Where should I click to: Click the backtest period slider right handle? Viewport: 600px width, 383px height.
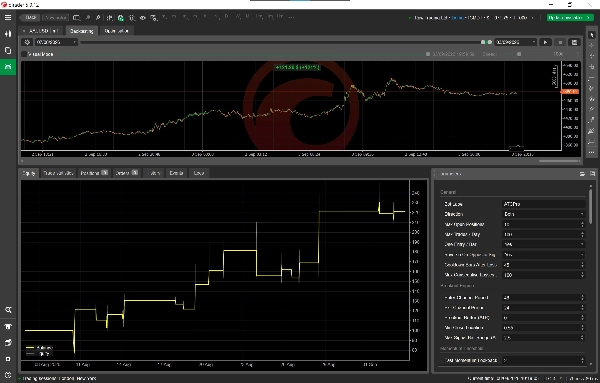click(x=489, y=42)
